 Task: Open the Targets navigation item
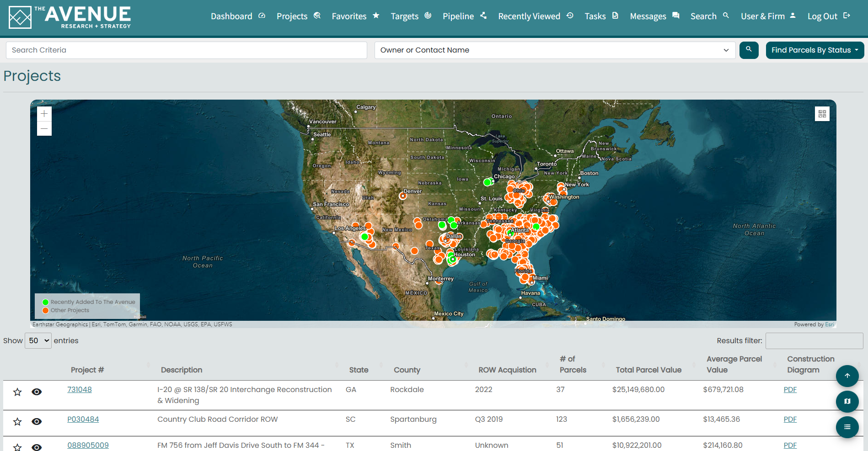411,16
